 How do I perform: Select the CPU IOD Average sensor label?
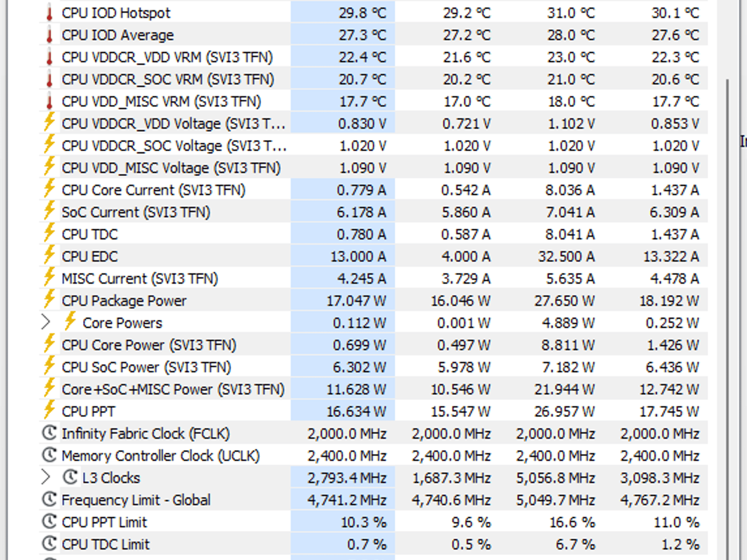point(118,36)
